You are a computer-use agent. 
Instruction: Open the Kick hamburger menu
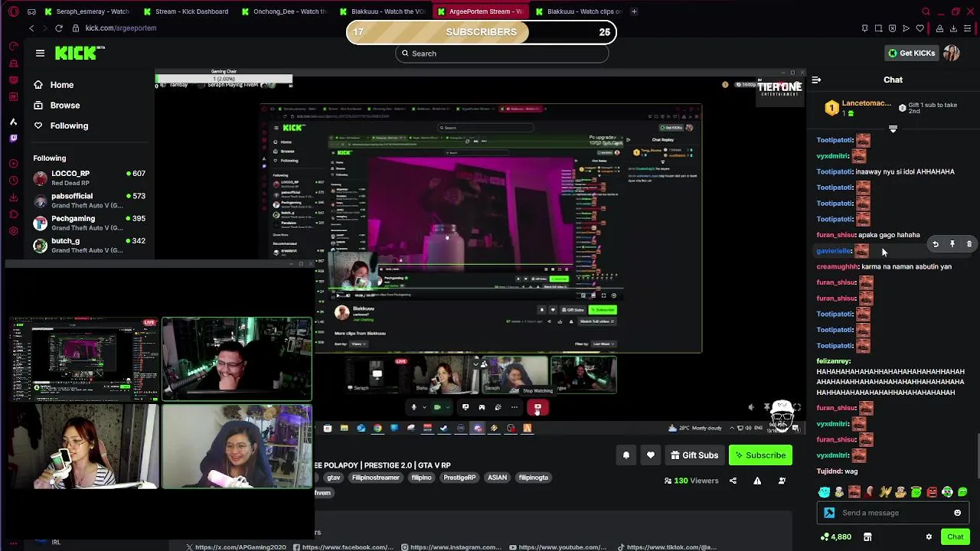(40, 53)
